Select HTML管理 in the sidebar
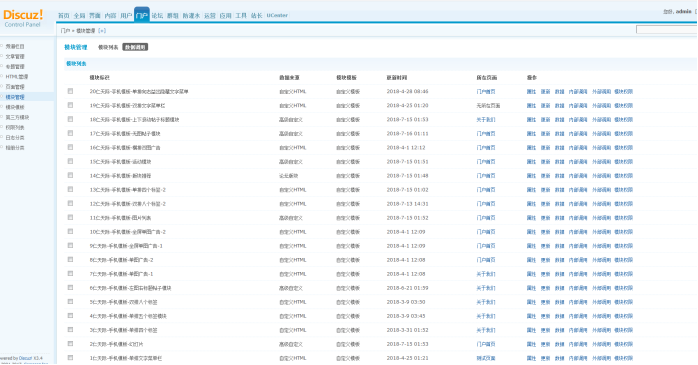The width and height of the screenshot is (698, 365). 16,77
